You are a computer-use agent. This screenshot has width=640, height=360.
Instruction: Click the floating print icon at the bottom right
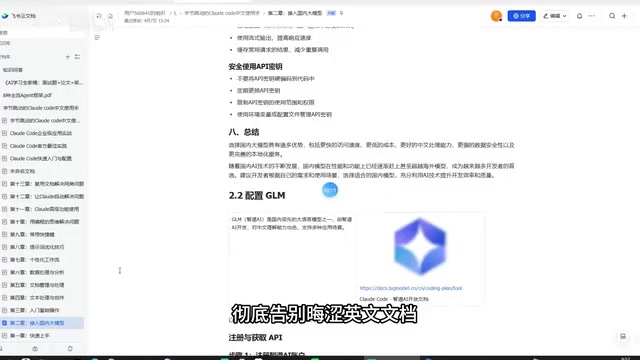point(623,336)
